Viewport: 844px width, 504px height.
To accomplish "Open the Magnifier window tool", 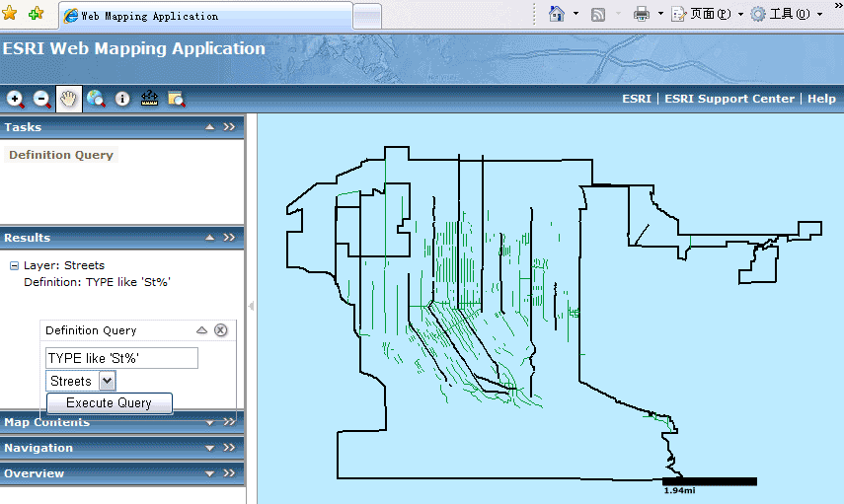I will pyautogui.click(x=177, y=99).
